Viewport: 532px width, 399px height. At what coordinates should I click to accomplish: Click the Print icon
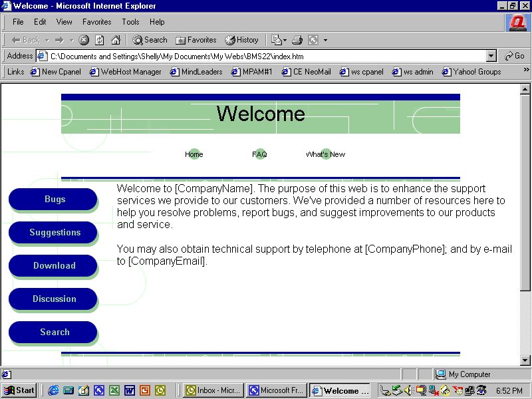click(297, 40)
